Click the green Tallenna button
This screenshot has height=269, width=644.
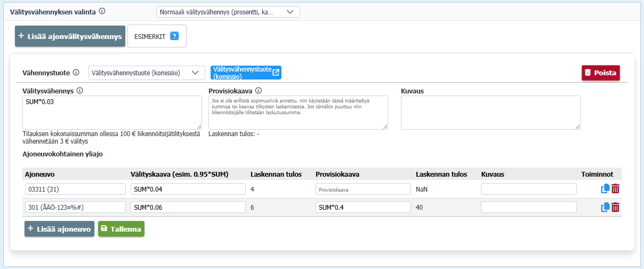[x=121, y=229]
